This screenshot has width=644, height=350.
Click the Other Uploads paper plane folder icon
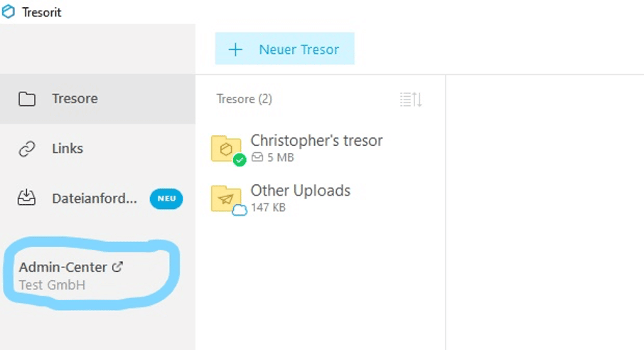(x=226, y=198)
